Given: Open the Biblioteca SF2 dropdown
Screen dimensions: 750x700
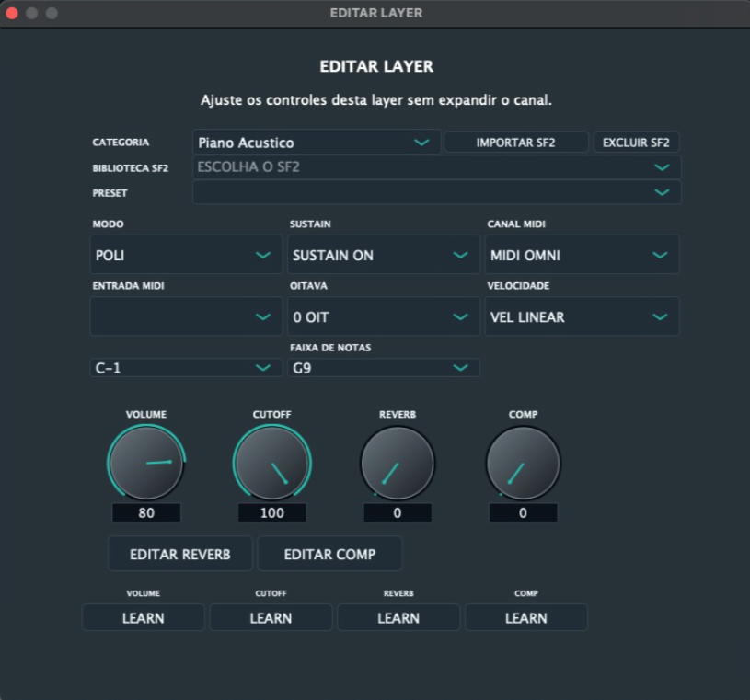Looking at the screenshot, I should point(436,167).
